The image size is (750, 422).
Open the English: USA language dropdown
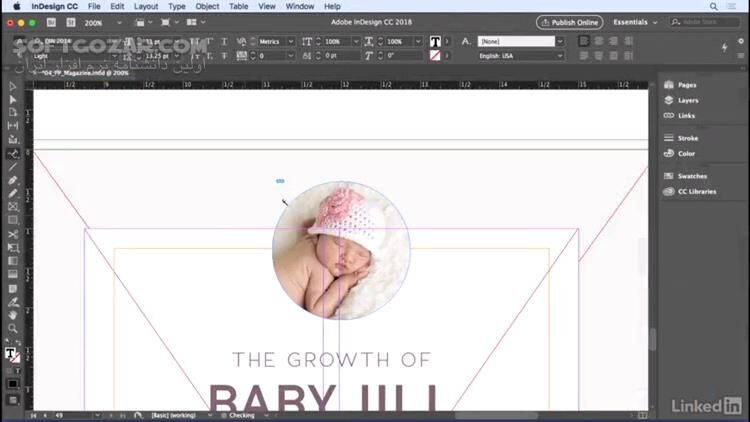(520, 56)
